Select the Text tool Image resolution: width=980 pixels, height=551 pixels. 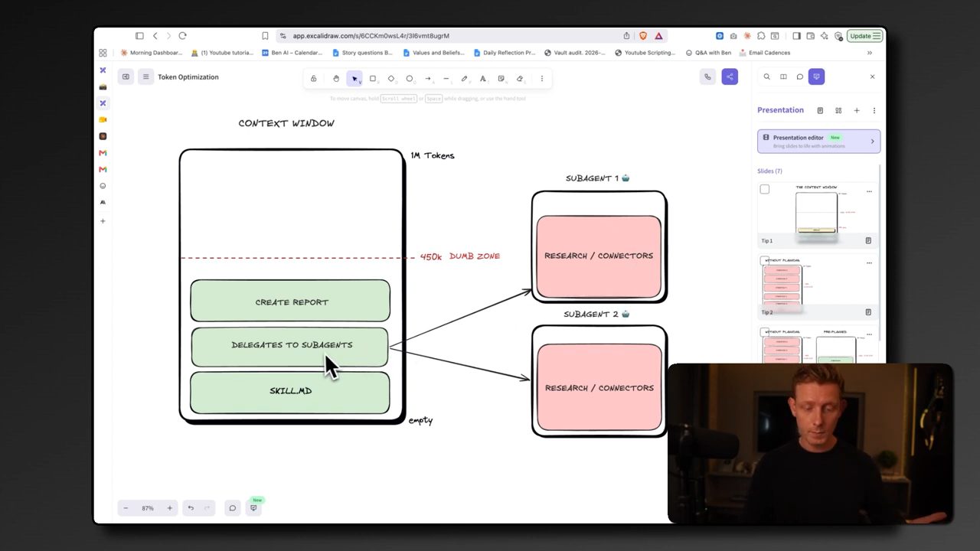point(483,78)
